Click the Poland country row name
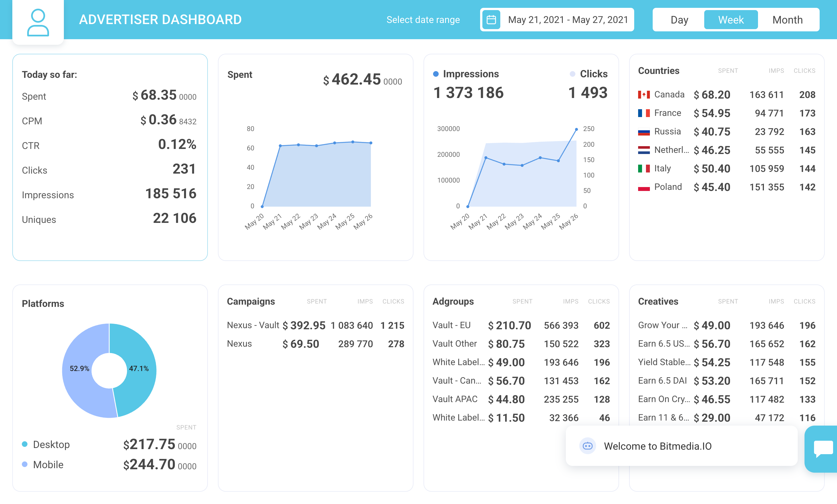The width and height of the screenshot is (837, 504). click(x=668, y=187)
